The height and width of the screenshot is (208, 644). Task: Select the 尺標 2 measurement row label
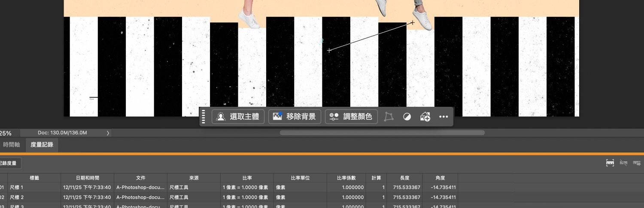click(x=17, y=197)
